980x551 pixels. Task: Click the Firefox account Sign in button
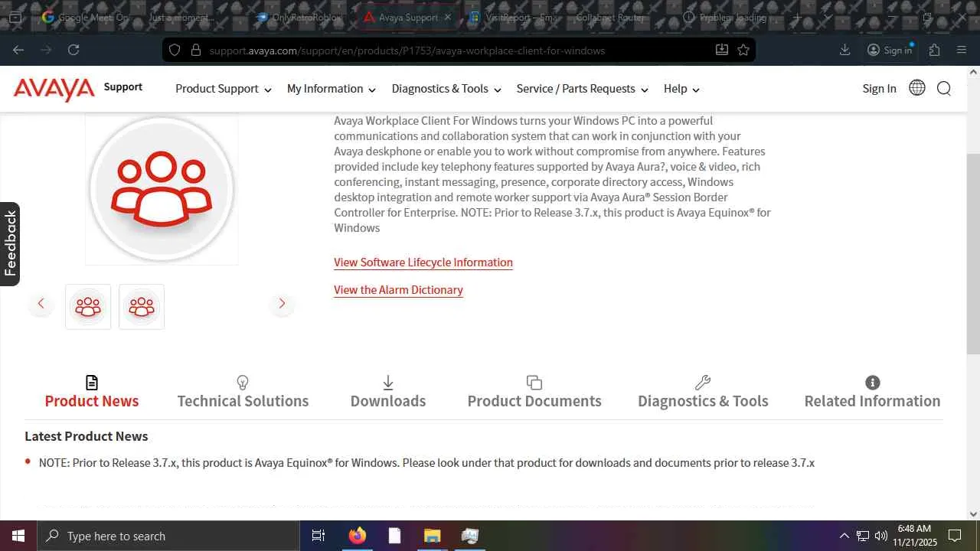[x=890, y=50]
